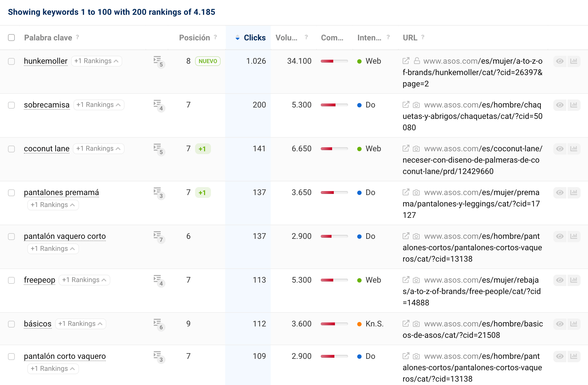Open SERP features icon for sobrecamisa row
This screenshot has width=588, height=385.
(x=159, y=105)
